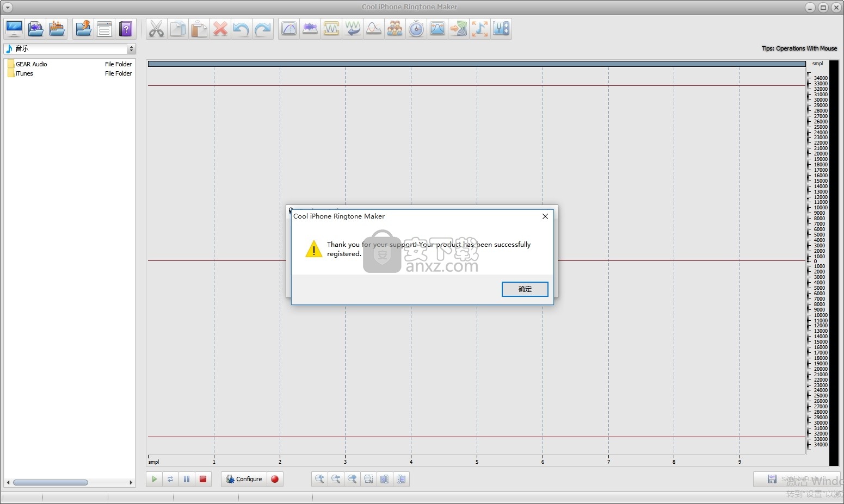The width and height of the screenshot is (844, 504).
Task: Click the normalize curve effect icon
Action: (x=374, y=29)
